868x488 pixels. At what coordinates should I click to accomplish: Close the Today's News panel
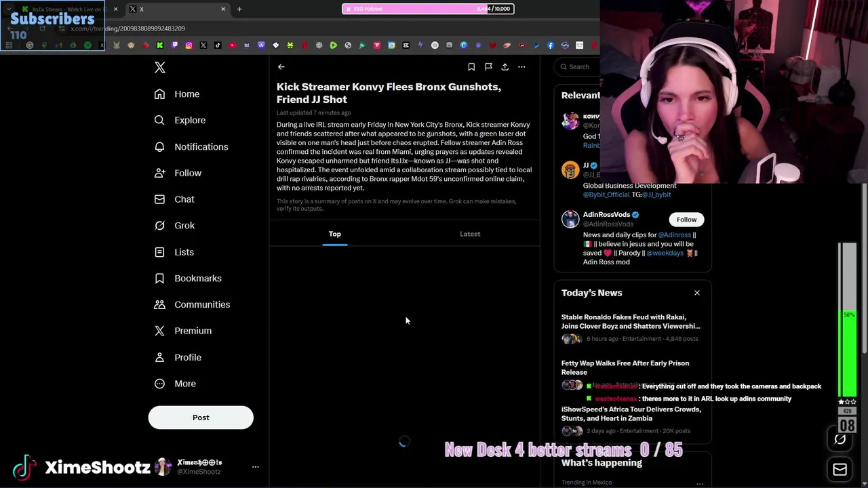[x=696, y=293]
